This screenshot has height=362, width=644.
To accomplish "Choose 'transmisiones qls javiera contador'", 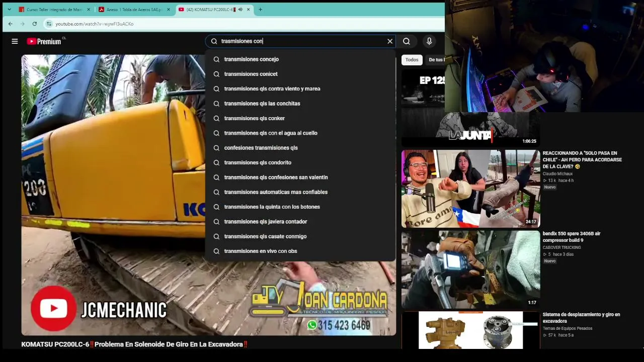I will coord(300,221).
